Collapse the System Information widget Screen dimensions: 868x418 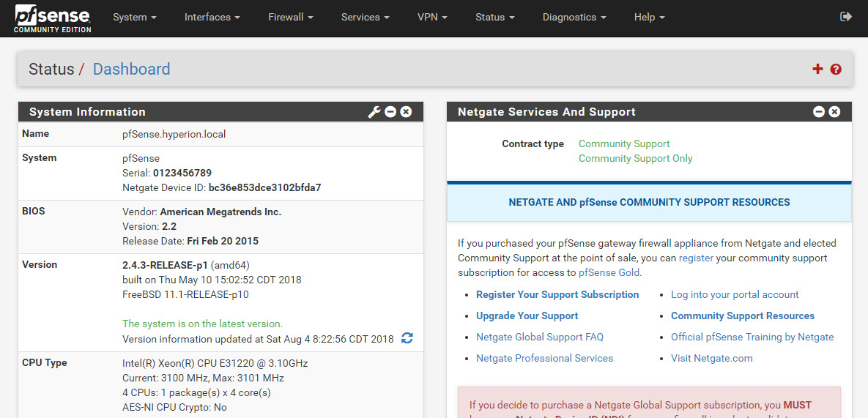pos(390,112)
